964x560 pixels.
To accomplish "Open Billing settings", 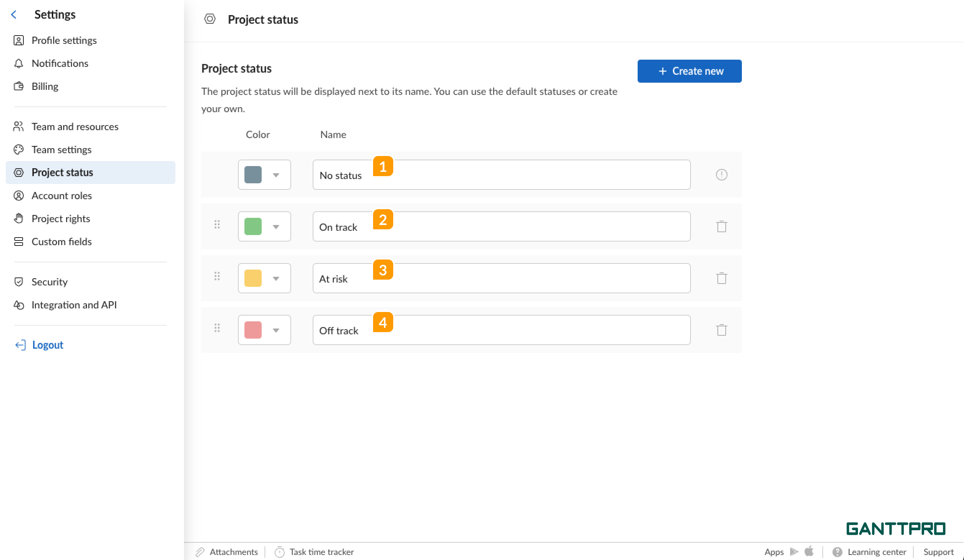I will (x=44, y=86).
